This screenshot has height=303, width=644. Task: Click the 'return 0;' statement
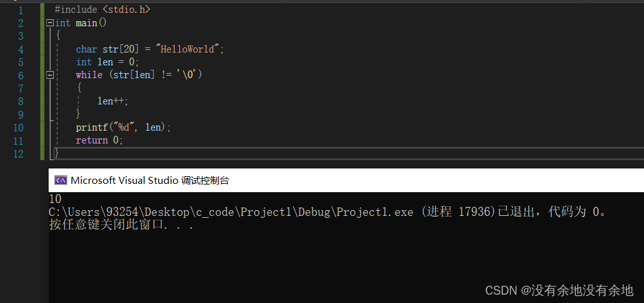point(99,140)
